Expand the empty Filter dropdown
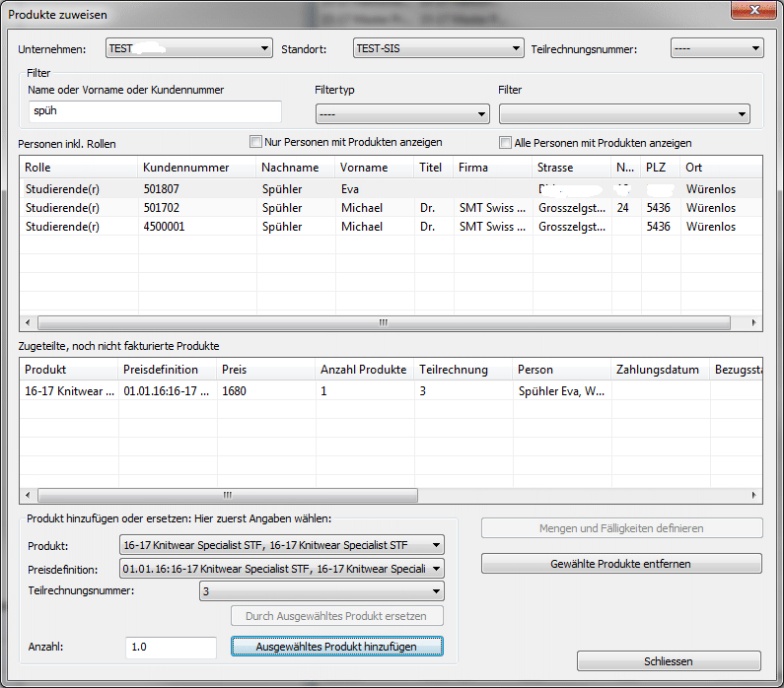This screenshot has width=784, height=688. tap(624, 114)
